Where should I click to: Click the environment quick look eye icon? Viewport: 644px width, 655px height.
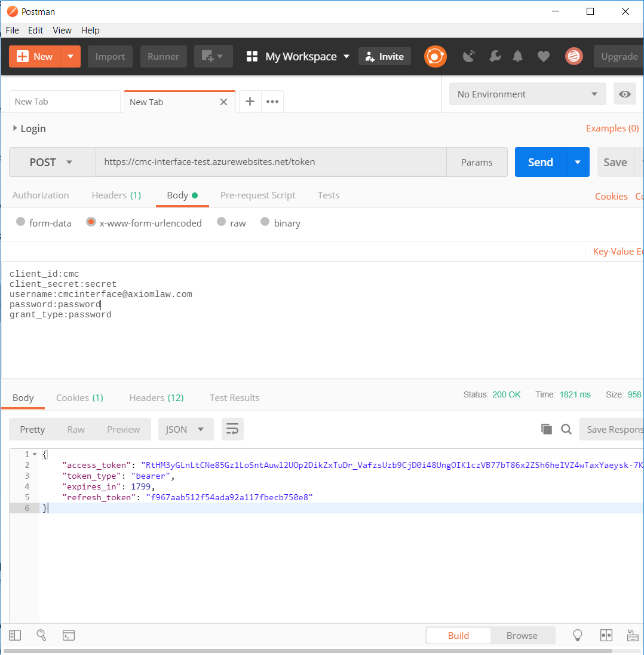625,94
